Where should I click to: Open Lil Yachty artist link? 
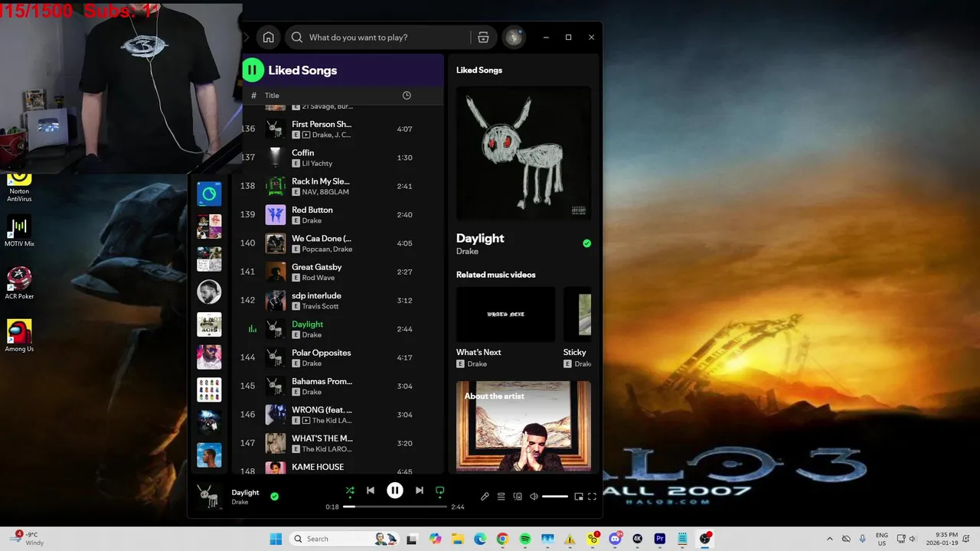pyautogui.click(x=318, y=164)
